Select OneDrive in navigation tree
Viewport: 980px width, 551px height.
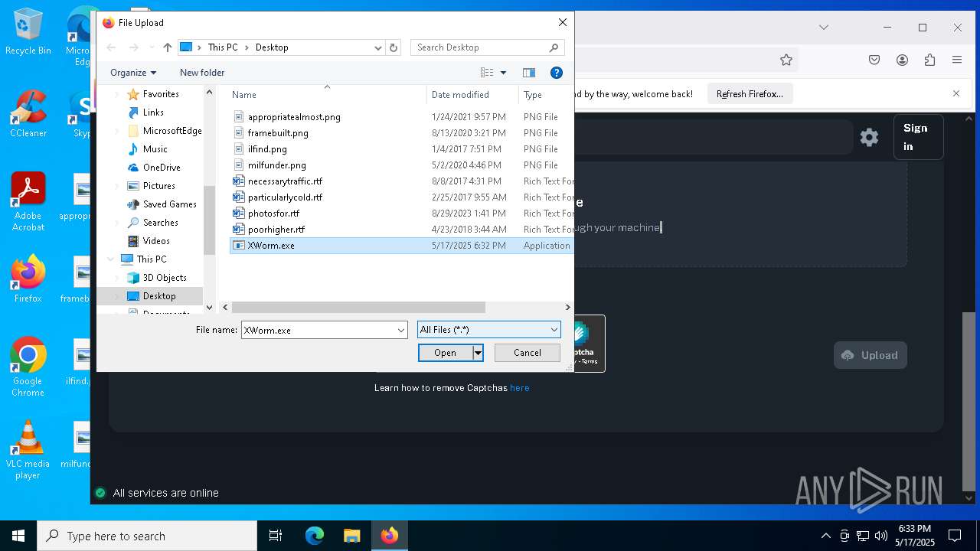(x=162, y=168)
